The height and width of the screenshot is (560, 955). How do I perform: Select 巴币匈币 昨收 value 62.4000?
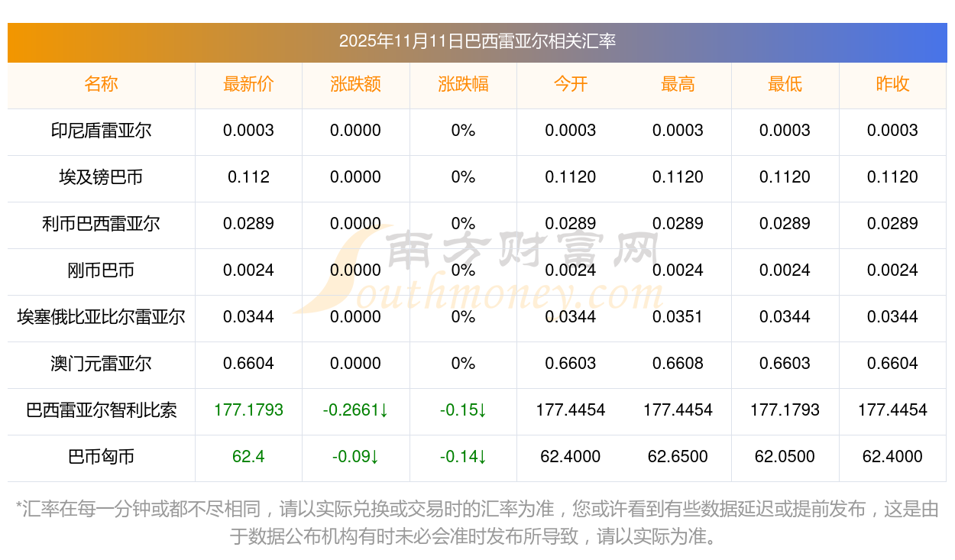point(892,457)
